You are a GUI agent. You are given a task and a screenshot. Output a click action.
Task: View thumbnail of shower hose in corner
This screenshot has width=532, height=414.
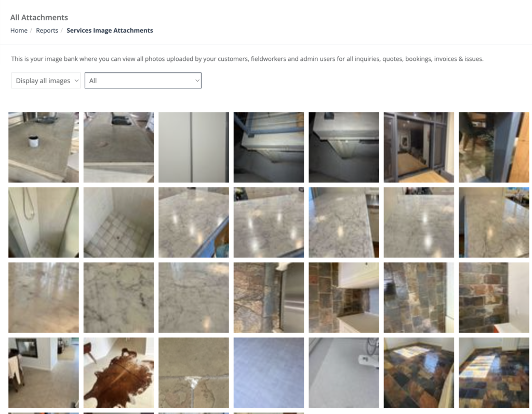click(44, 223)
